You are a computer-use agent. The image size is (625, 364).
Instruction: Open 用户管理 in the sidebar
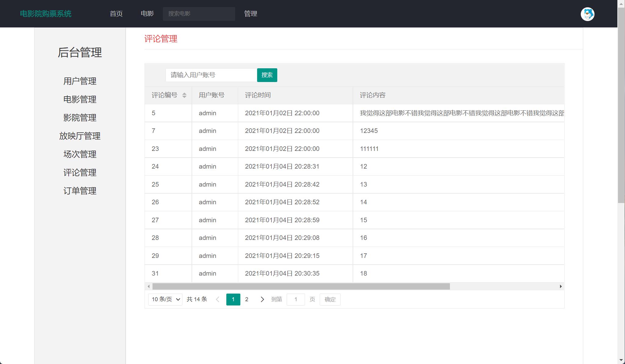[80, 81]
